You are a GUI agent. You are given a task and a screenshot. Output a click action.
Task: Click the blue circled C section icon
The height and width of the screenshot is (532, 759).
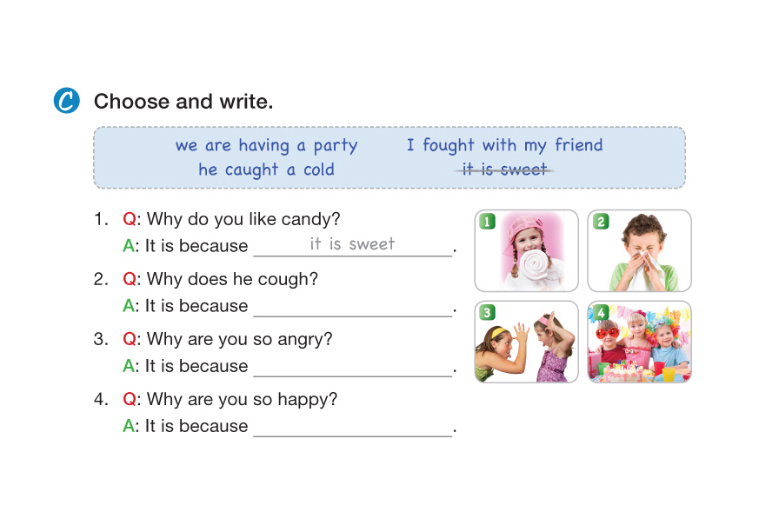click(66, 101)
